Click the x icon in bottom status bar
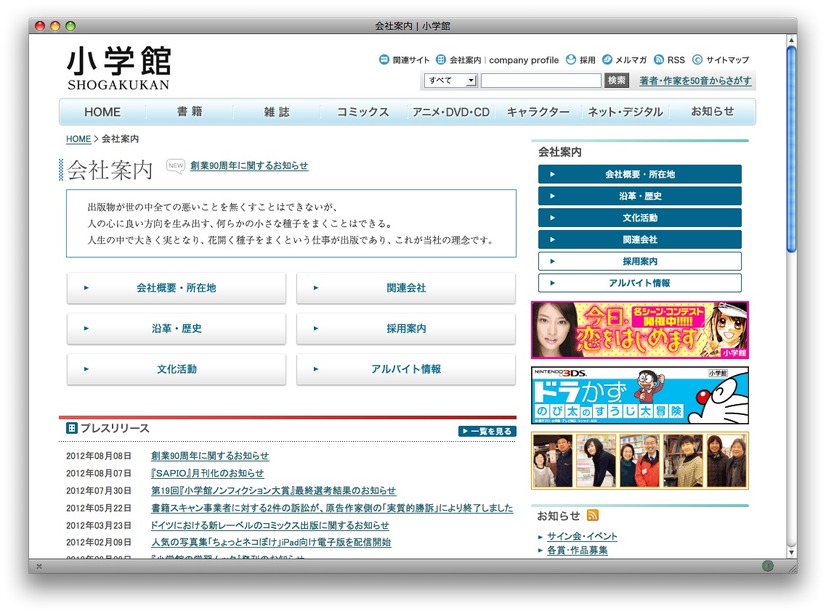The image size is (826, 613). pyautogui.click(x=39, y=566)
